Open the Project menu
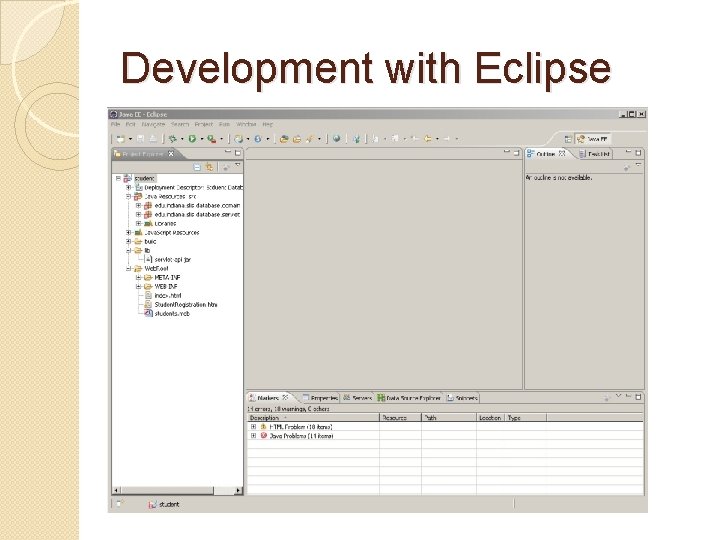The width and height of the screenshot is (720, 540). click(203, 124)
